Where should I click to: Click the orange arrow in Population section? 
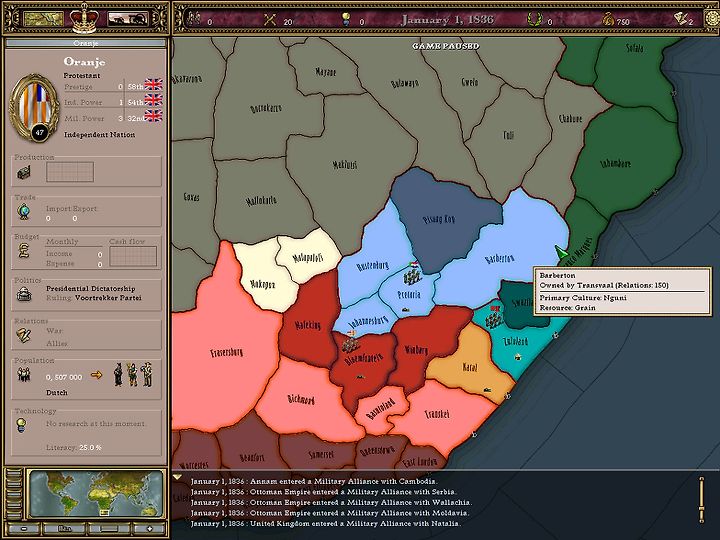click(x=96, y=375)
